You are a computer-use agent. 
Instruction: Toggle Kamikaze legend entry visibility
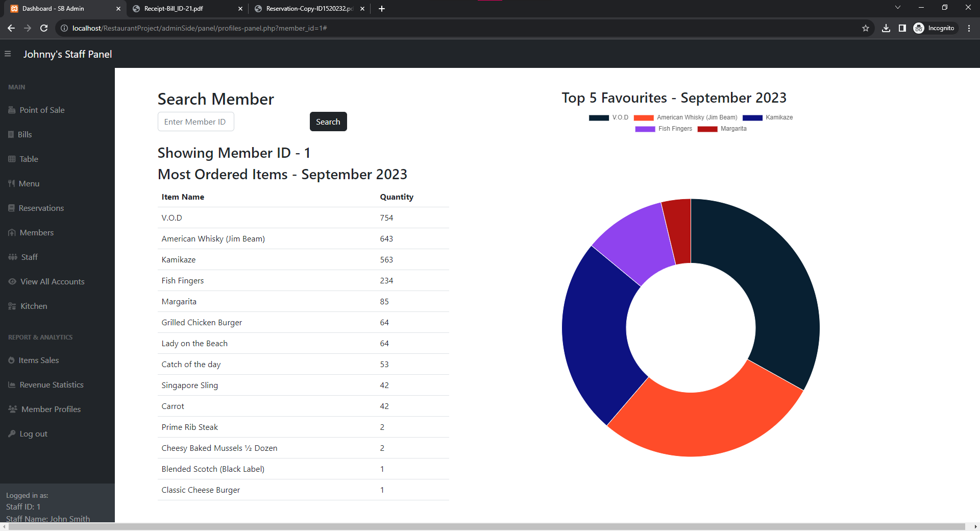pyautogui.click(x=768, y=117)
